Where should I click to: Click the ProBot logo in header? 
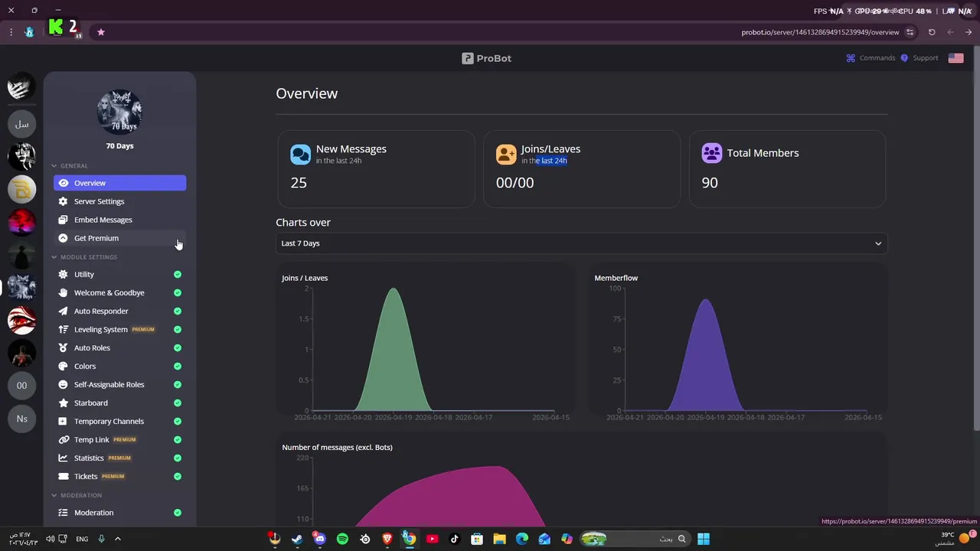point(486,58)
